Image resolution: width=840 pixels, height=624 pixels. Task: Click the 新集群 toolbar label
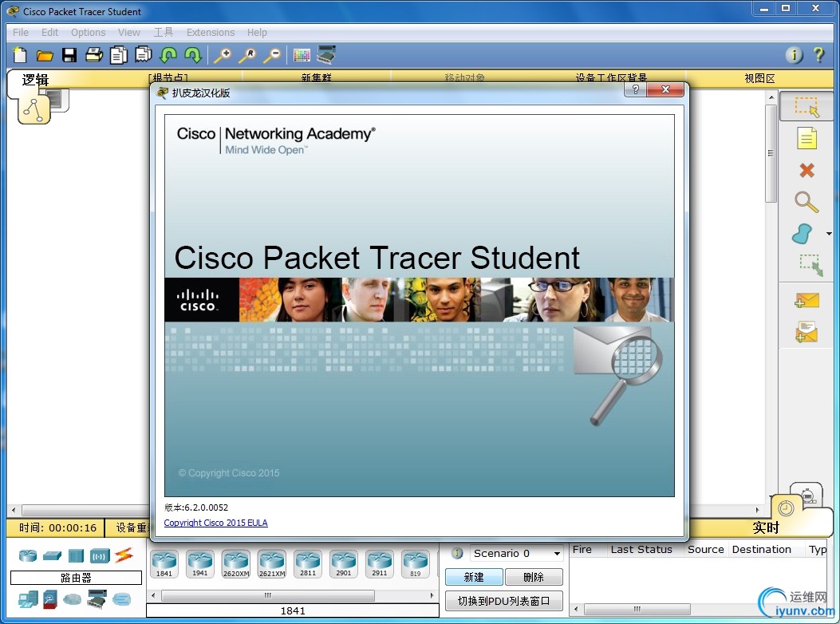coord(316,77)
